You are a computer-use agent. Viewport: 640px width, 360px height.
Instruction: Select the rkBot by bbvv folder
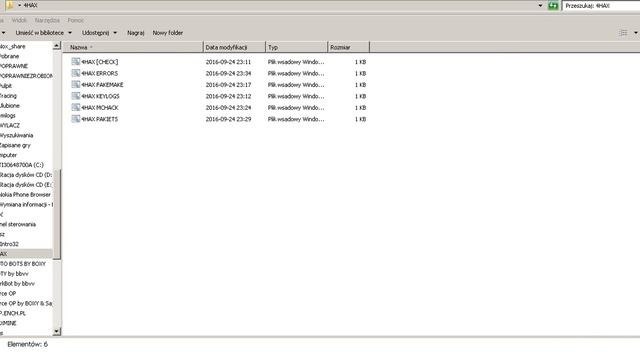point(17,283)
